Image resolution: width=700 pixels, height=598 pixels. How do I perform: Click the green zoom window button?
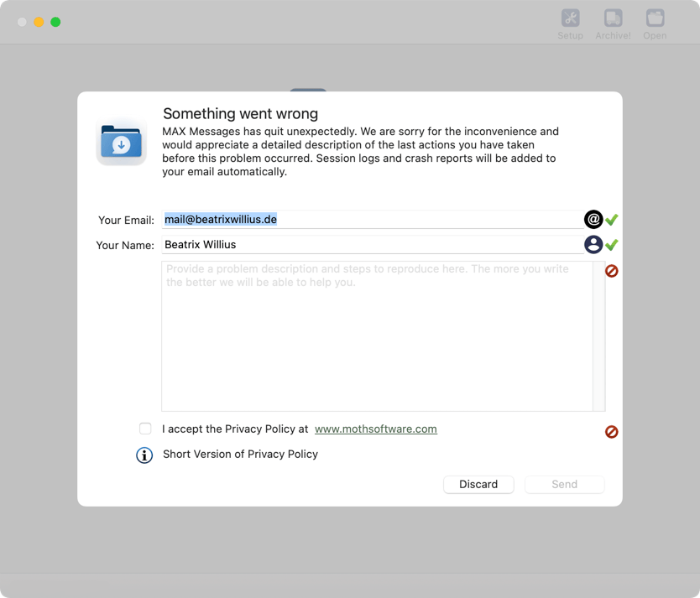(x=55, y=22)
